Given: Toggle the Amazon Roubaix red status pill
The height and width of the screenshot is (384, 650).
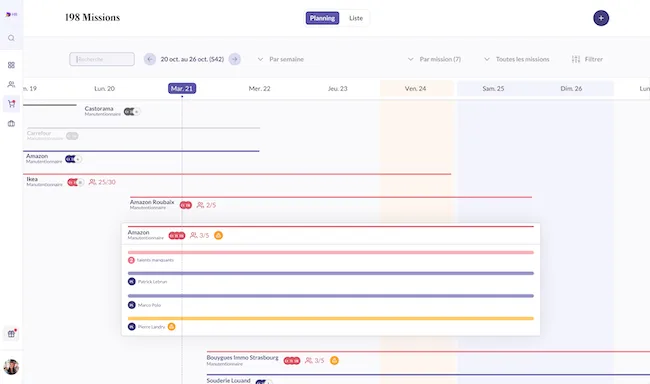Looking at the screenshot, I should click(x=186, y=205).
